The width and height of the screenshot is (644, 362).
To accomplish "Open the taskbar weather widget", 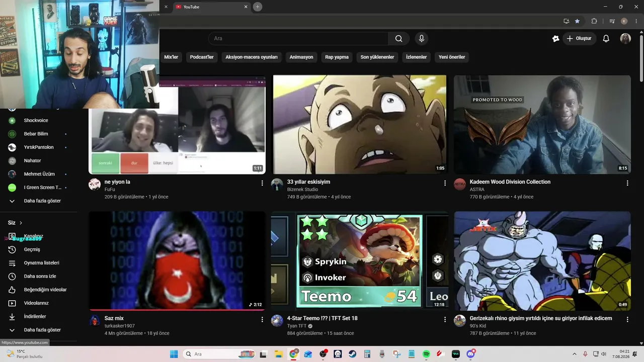I will pyautogui.click(x=24, y=354).
